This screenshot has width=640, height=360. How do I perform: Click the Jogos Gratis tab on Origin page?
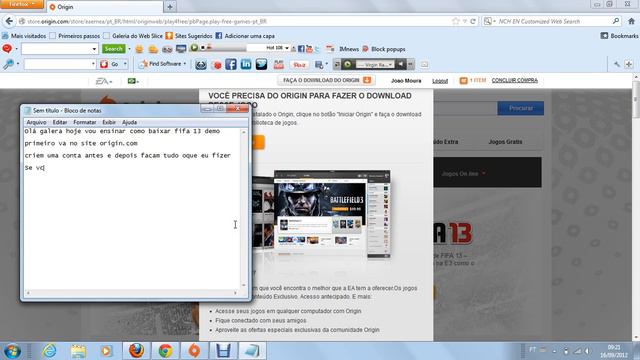pyautogui.click(x=505, y=142)
